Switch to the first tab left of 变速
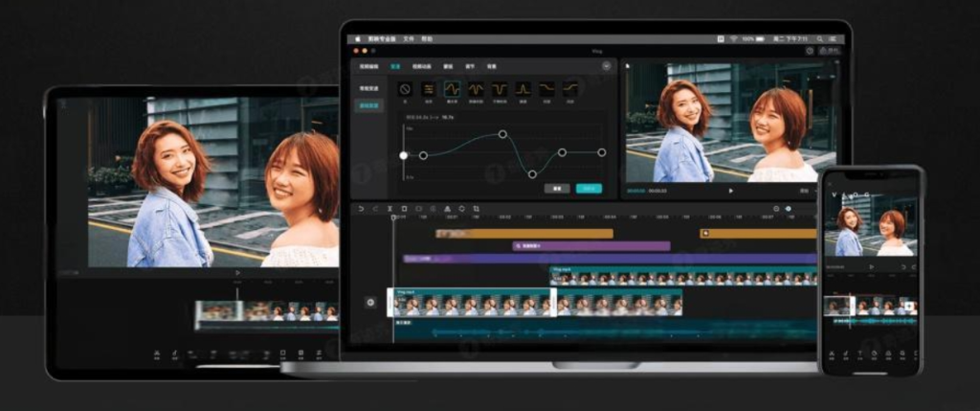The image size is (980, 411). coord(368,66)
